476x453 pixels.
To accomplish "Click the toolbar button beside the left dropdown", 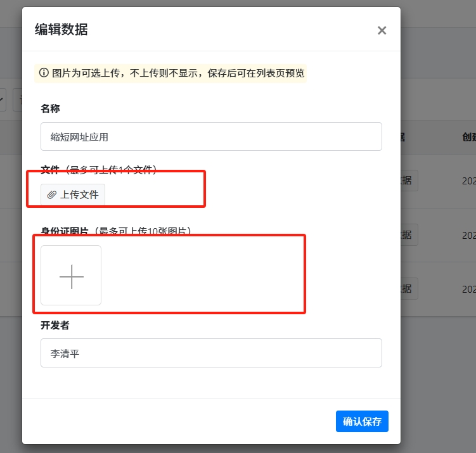I will 17,99.
